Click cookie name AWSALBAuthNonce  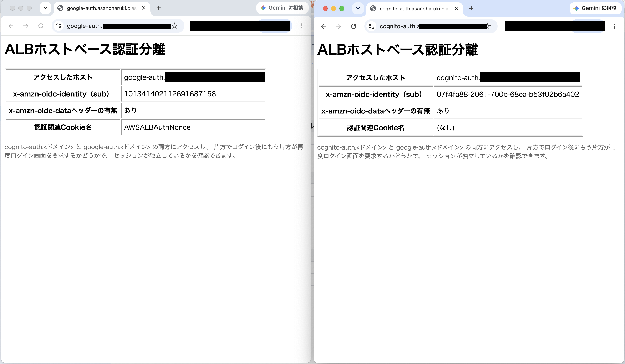point(157,127)
